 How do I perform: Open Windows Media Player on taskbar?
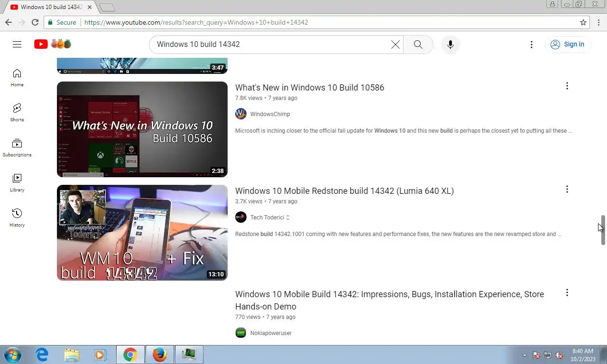click(101, 355)
